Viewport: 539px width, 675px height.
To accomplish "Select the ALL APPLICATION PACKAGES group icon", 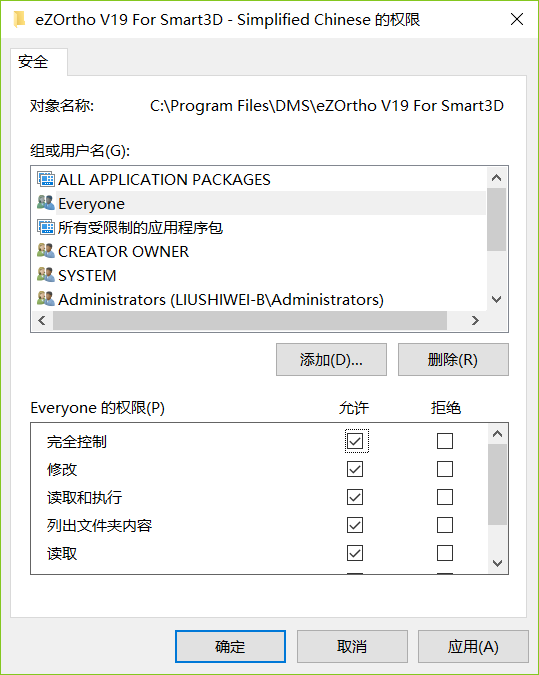I will [46, 179].
